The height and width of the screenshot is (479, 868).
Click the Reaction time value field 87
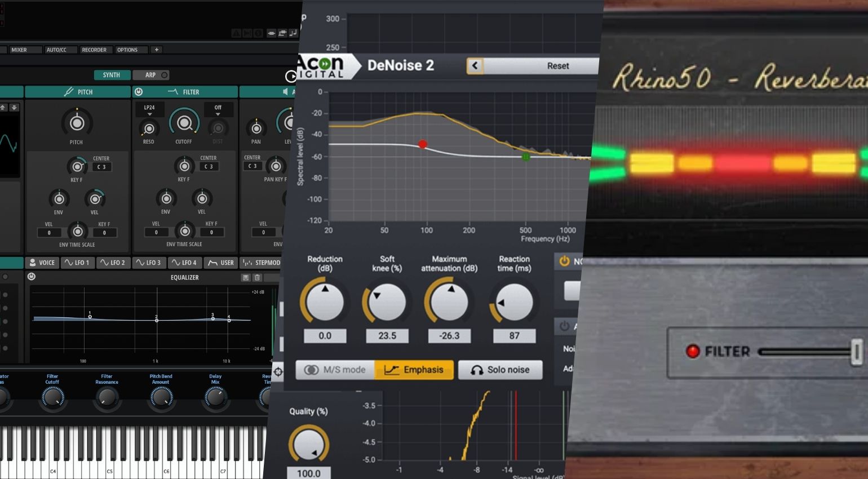pos(514,336)
